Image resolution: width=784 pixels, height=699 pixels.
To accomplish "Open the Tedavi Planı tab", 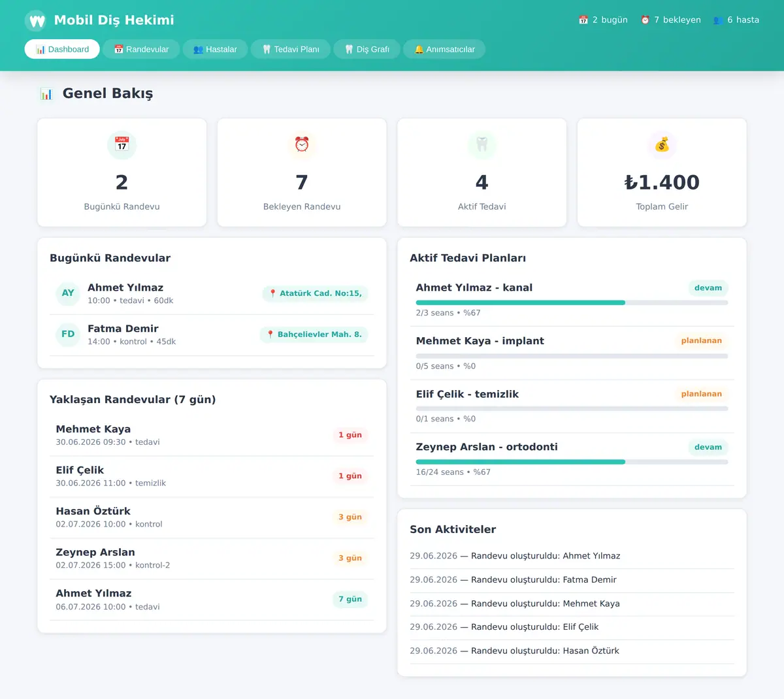I will pyautogui.click(x=291, y=49).
